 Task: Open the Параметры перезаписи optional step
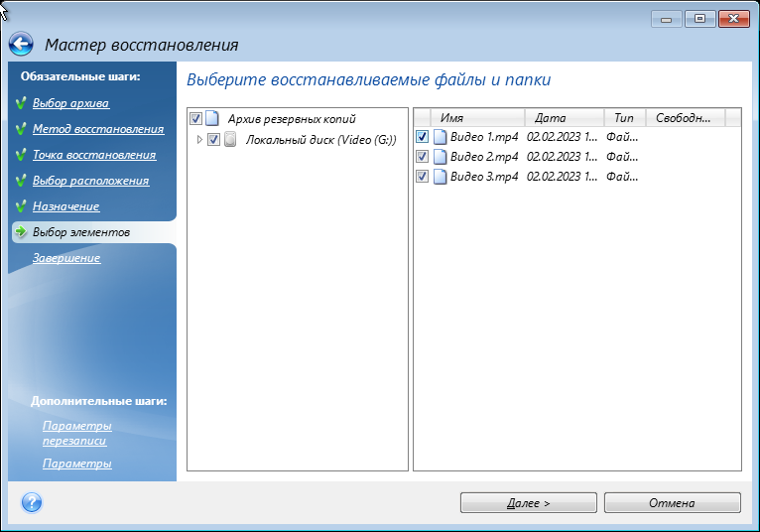click(76, 433)
